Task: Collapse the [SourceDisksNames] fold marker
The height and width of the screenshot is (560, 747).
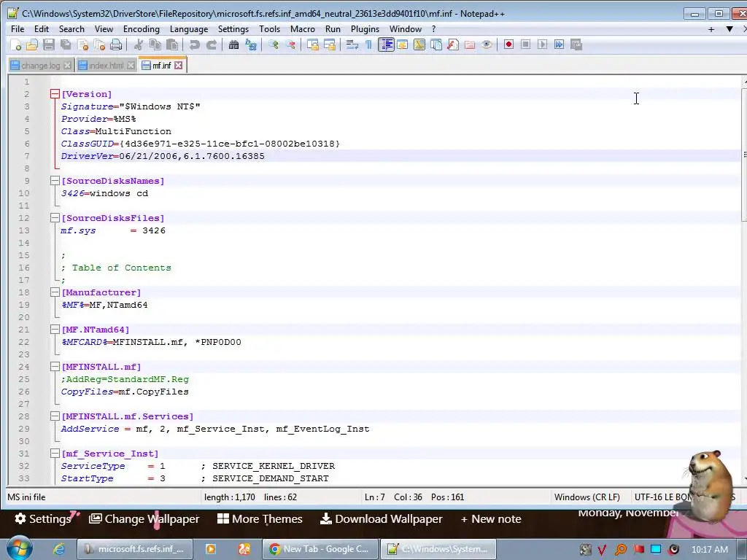Action: point(55,181)
